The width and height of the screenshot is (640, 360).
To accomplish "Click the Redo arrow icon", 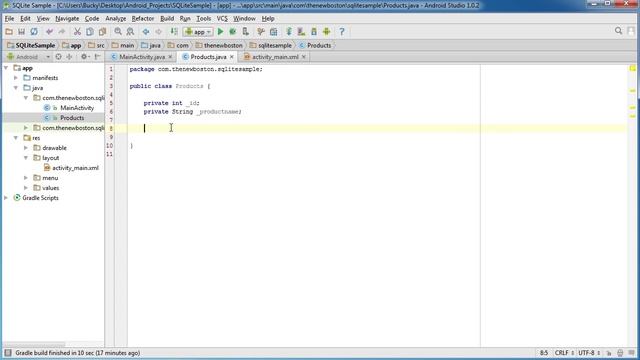I will (x=62, y=31).
